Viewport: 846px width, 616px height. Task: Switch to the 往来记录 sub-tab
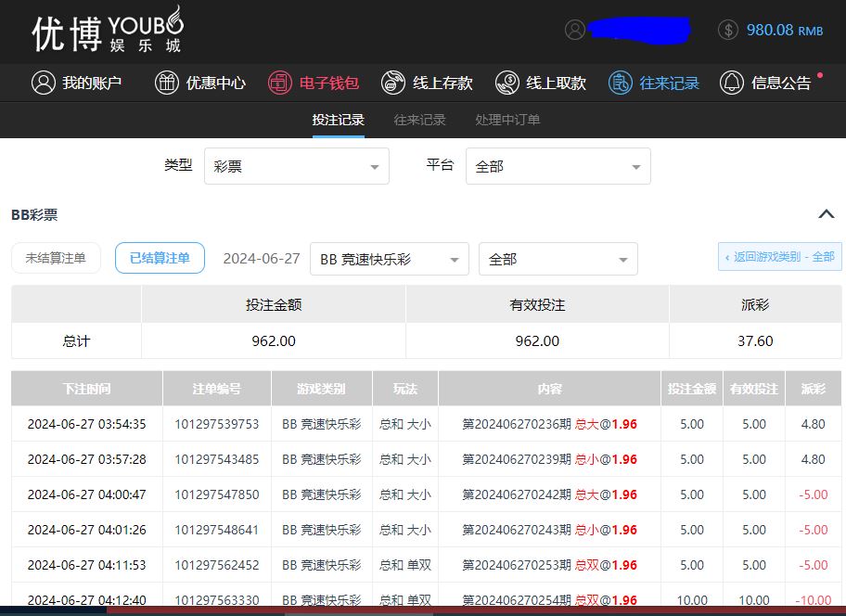pos(419,120)
